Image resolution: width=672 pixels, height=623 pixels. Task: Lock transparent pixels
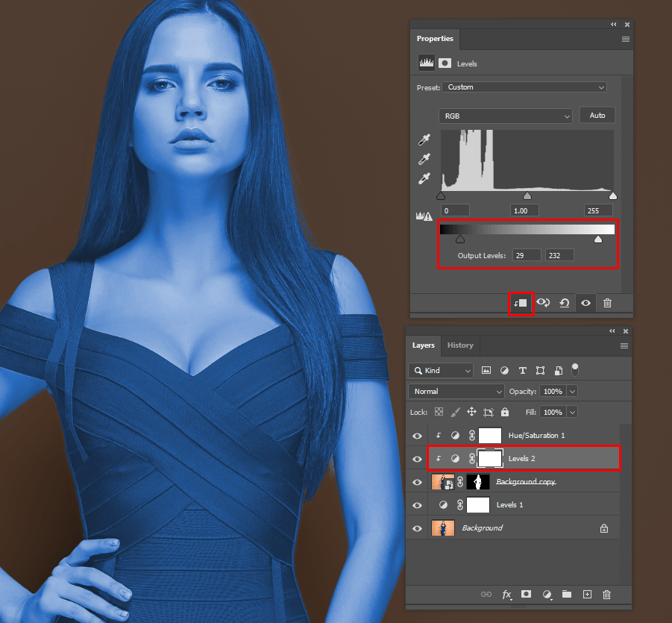point(439,412)
